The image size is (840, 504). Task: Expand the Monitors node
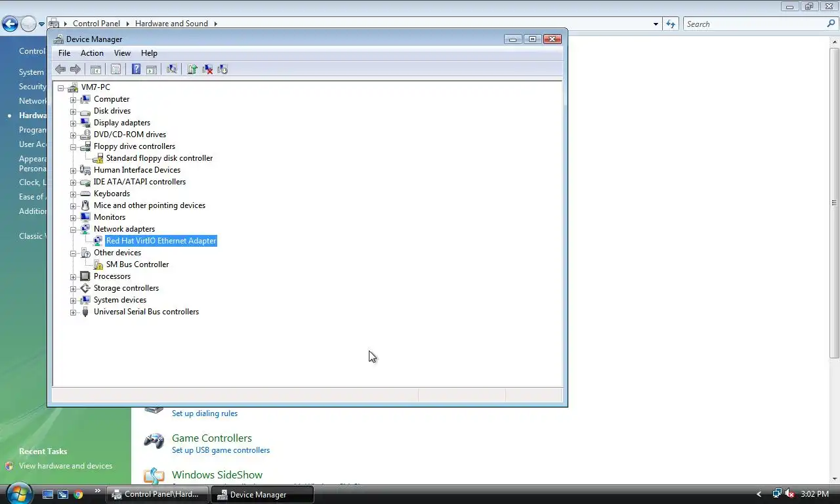click(73, 217)
